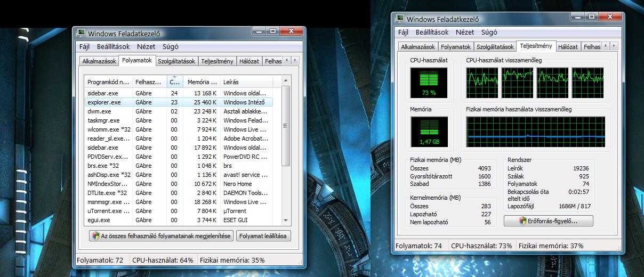Image resolution: width=644 pixels, height=277 pixels.
Task: Click 'Az összes felhasználó folyamatainak megjelenítése' button
Action: pyautogui.click(x=161, y=236)
